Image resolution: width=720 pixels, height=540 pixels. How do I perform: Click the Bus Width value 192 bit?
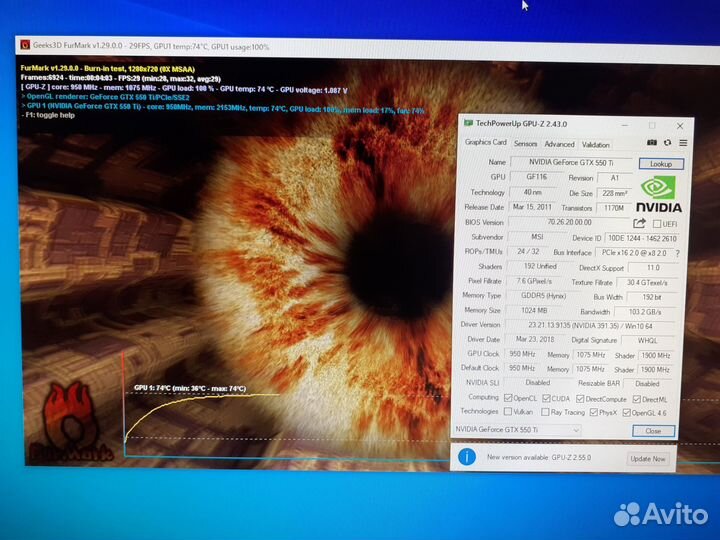click(x=652, y=297)
